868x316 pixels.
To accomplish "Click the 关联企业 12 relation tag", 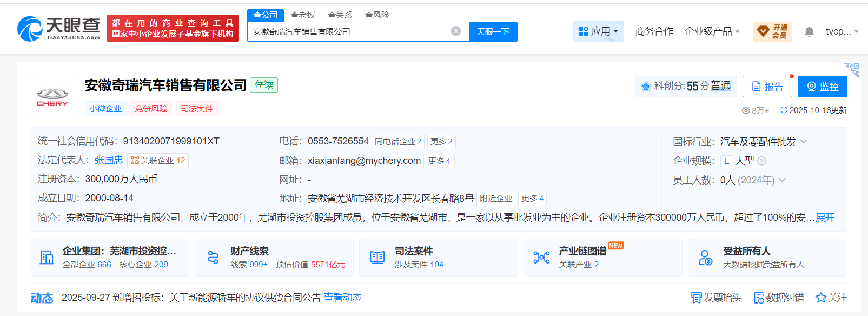I will pos(158,161).
